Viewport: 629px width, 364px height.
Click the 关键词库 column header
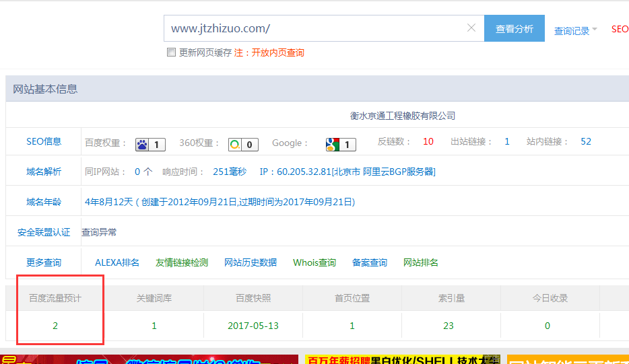[154, 298]
